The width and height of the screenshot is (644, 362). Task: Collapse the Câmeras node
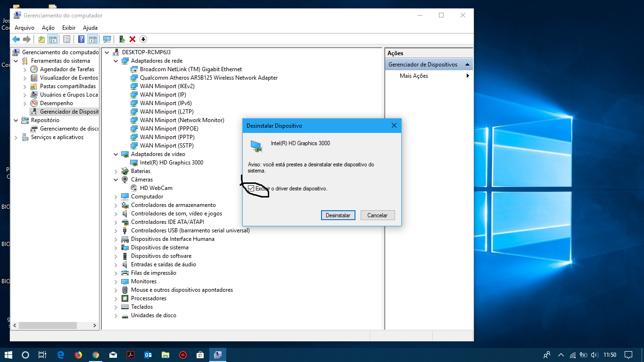pos(116,180)
